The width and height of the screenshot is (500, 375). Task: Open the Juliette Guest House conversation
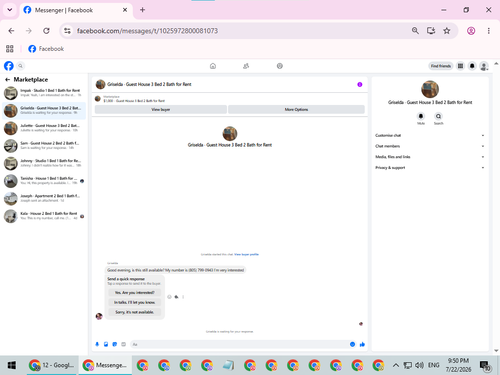(x=44, y=128)
